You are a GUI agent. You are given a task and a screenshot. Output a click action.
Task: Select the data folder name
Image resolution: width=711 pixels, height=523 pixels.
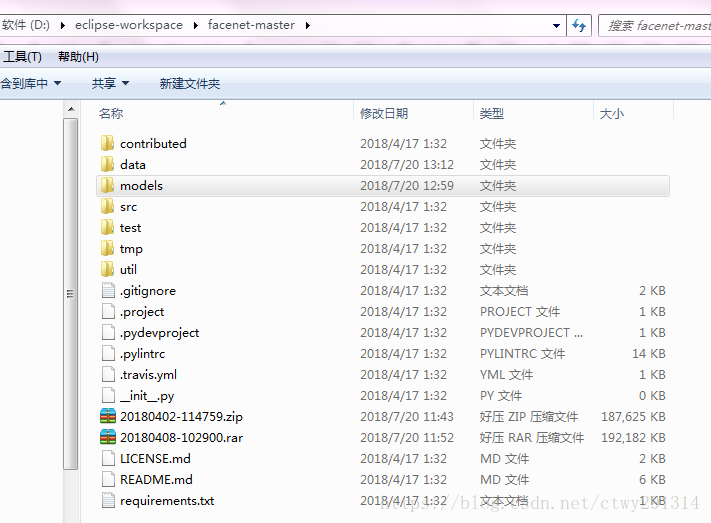[132, 165]
